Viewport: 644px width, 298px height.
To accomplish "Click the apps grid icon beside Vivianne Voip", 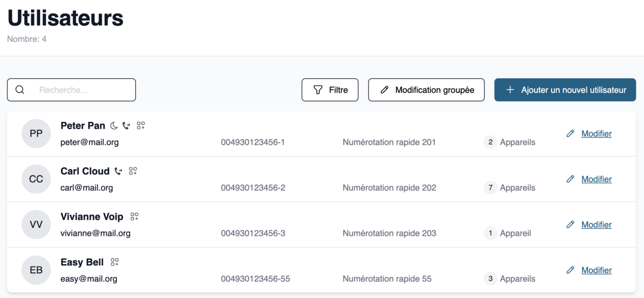I will (x=134, y=217).
